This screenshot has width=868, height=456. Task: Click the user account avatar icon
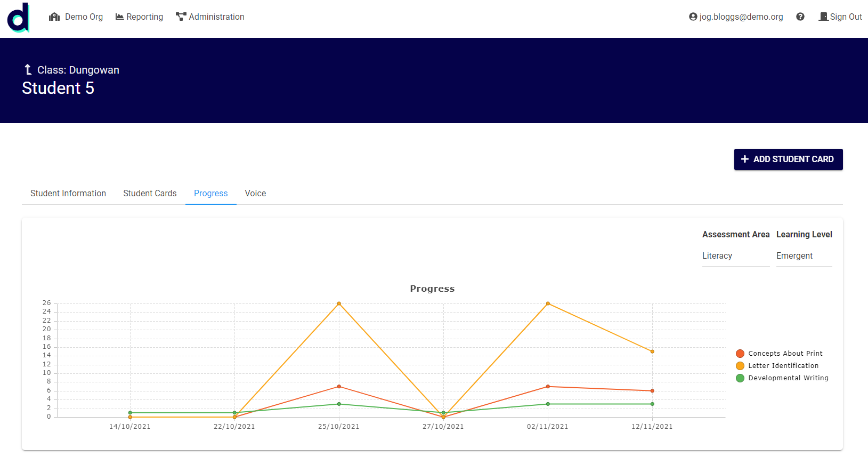693,17
